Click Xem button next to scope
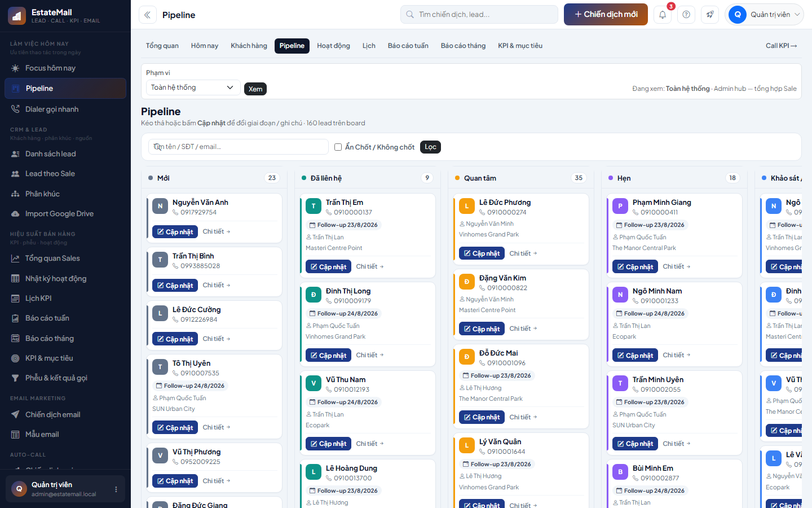The height and width of the screenshot is (508, 812). pyautogui.click(x=255, y=89)
